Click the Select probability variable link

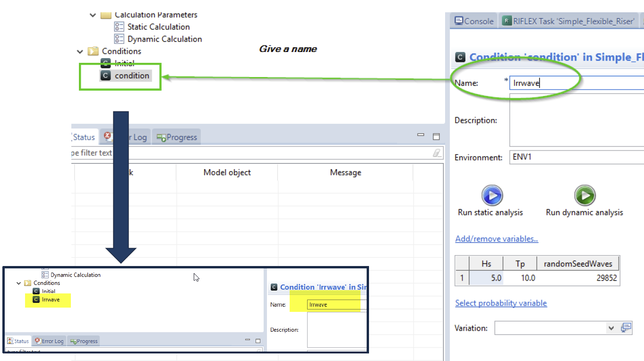[x=501, y=303]
